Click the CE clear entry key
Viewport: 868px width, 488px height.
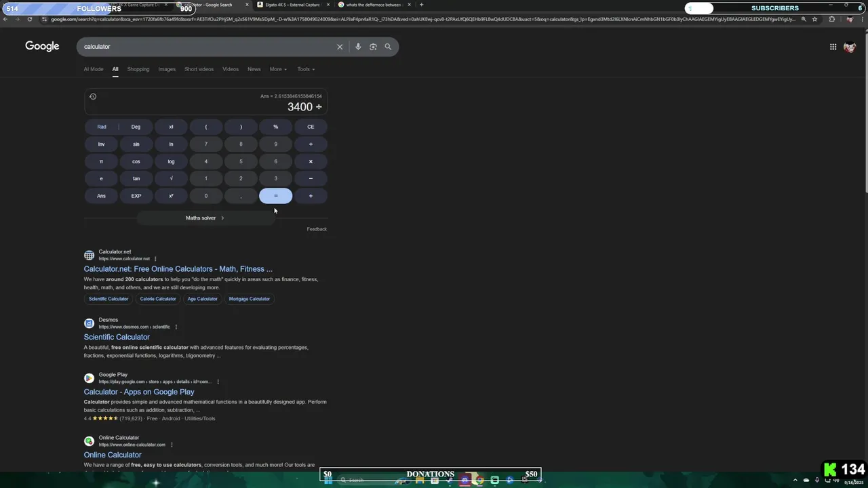pos(311,127)
